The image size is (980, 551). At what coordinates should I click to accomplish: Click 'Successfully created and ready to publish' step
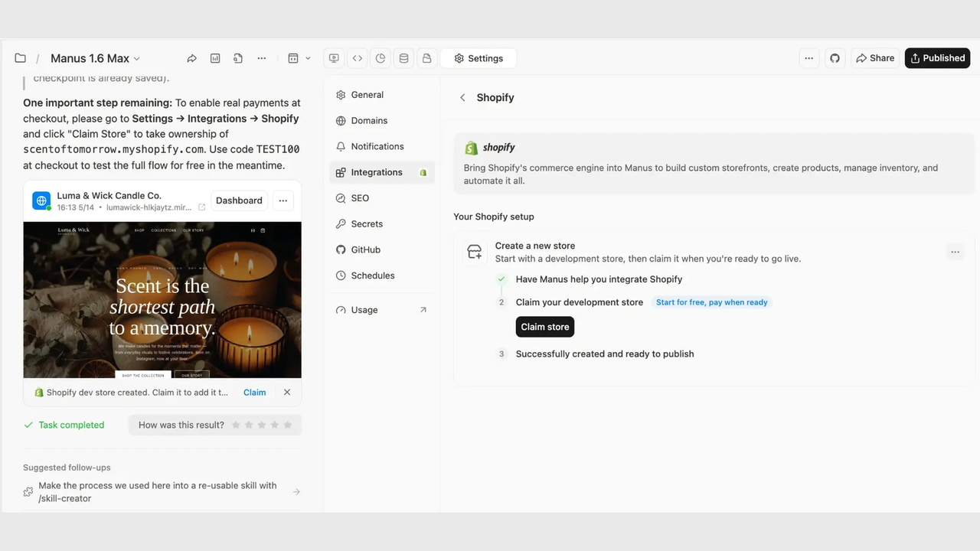pyautogui.click(x=605, y=354)
